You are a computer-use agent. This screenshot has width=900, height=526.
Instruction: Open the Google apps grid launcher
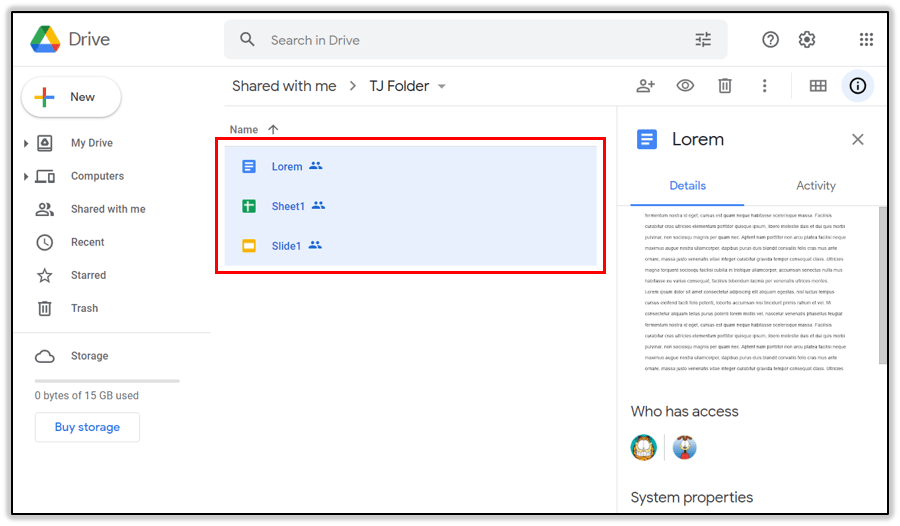[x=866, y=40]
